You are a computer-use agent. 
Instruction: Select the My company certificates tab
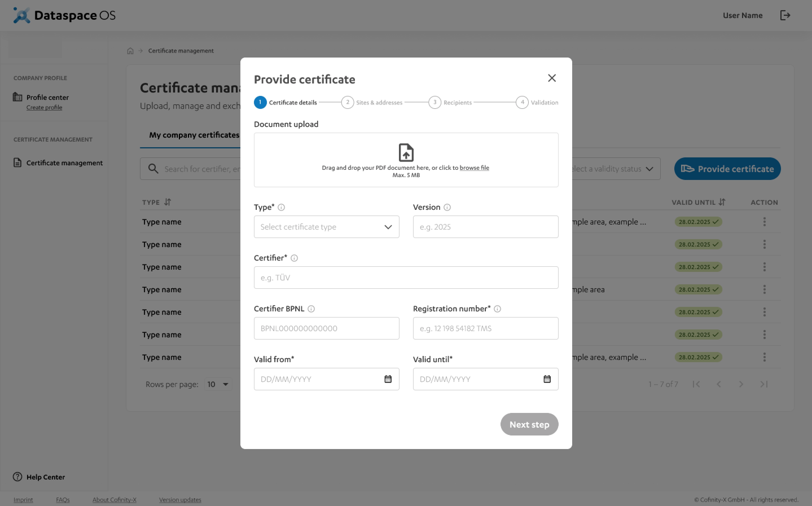tap(194, 135)
